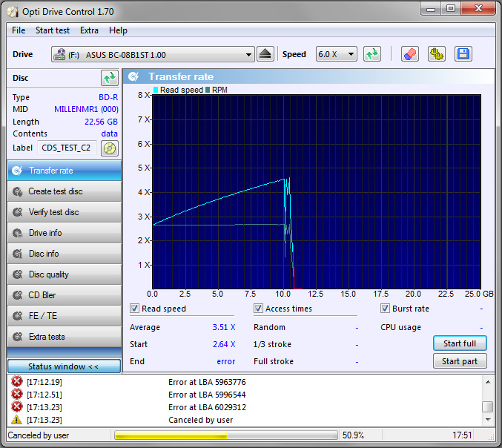This screenshot has height=448, width=502.
Task: Collapse the Status window panel
Action: [x=64, y=366]
